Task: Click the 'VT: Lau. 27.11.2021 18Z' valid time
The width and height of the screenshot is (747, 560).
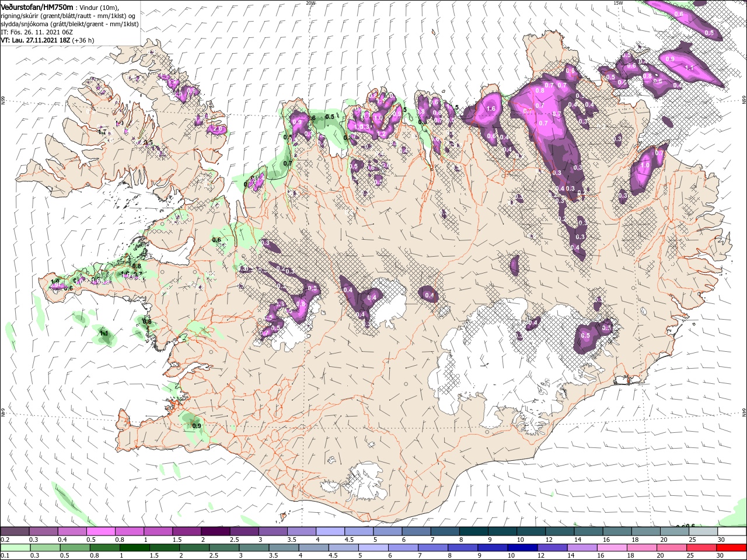Action: (36, 40)
